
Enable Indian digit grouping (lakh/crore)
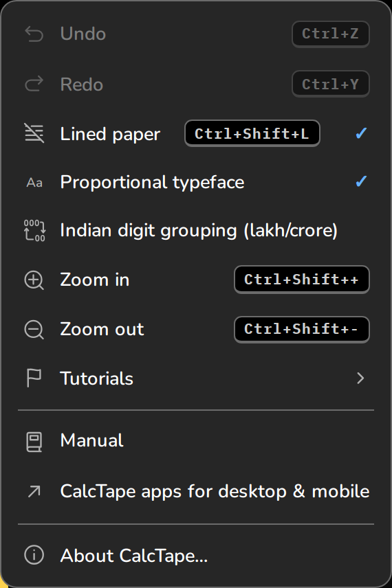coord(196,230)
